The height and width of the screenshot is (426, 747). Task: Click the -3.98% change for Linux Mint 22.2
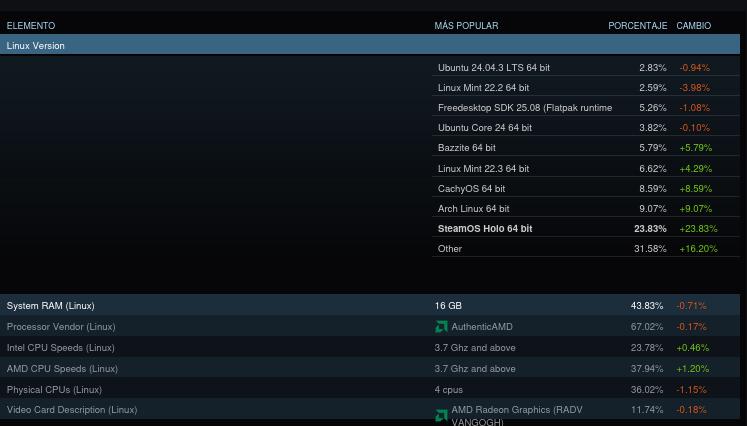[x=694, y=88]
